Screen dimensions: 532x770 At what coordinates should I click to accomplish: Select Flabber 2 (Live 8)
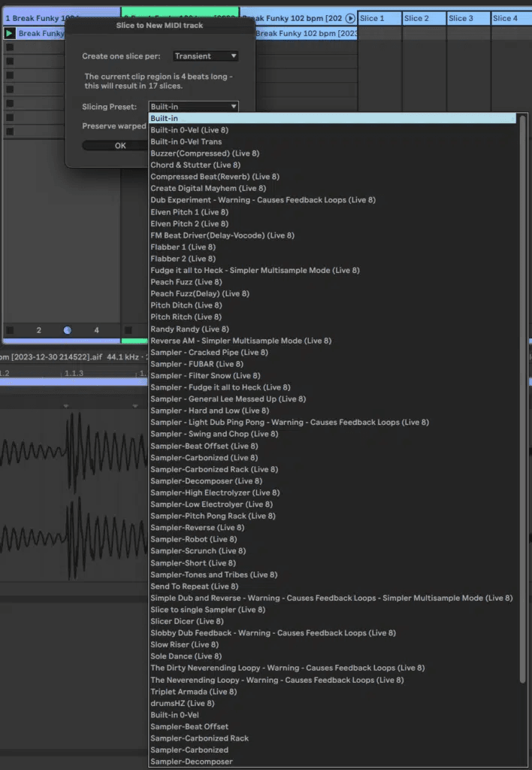pyautogui.click(x=333, y=259)
